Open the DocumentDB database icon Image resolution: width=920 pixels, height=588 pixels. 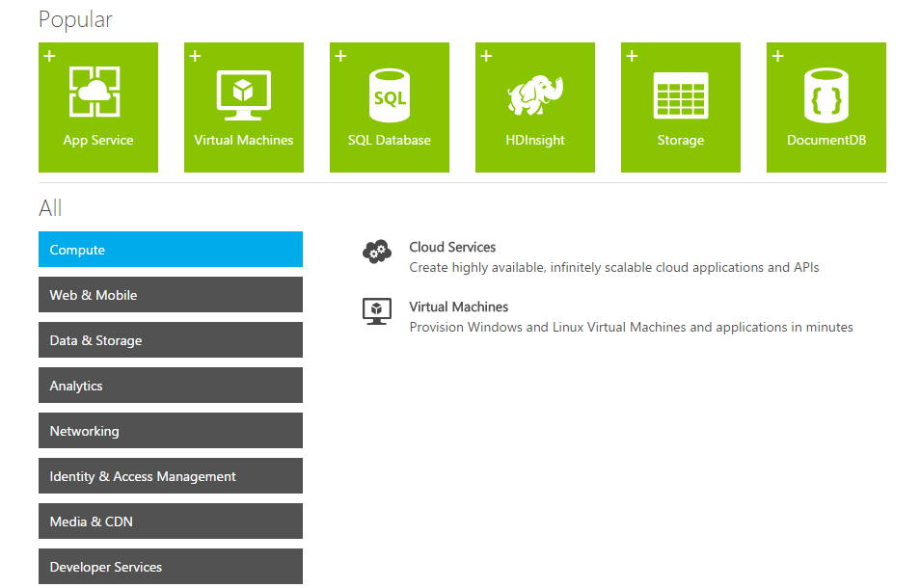coord(825,92)
